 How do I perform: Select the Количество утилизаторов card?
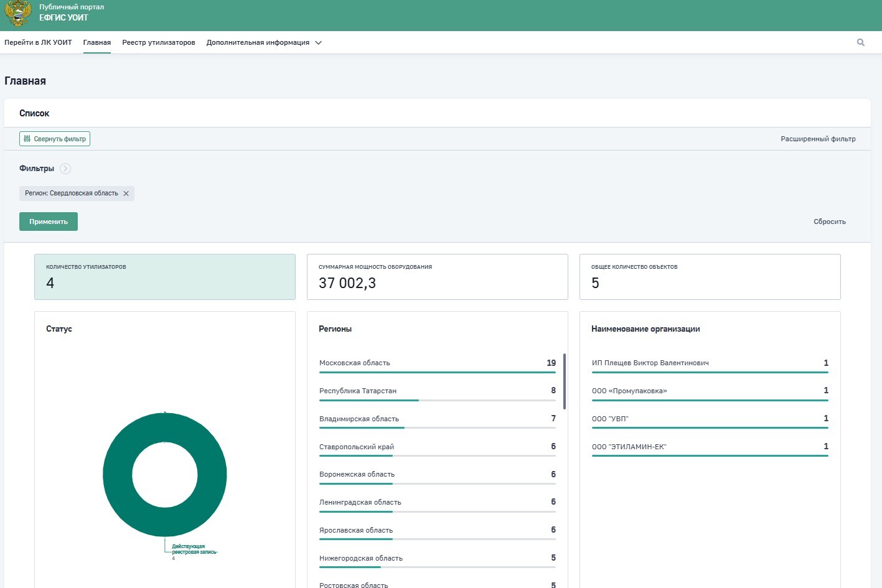click(x=165, y=277)
